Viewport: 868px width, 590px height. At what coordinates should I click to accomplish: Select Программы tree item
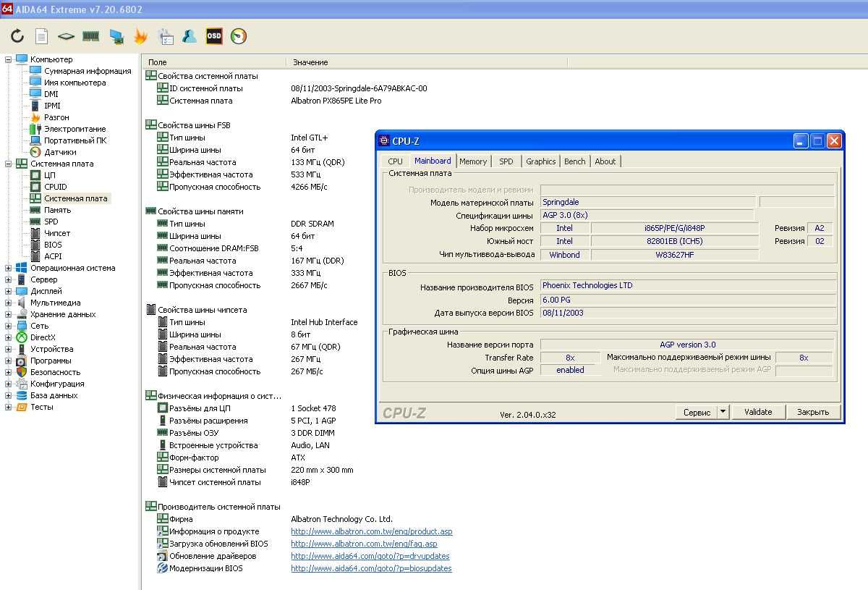click(51, 361)
